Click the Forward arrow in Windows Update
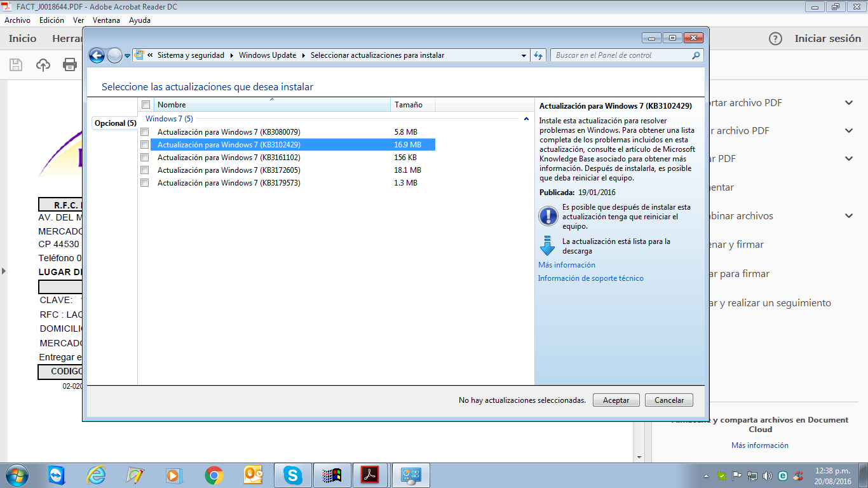 coord(114,55)
